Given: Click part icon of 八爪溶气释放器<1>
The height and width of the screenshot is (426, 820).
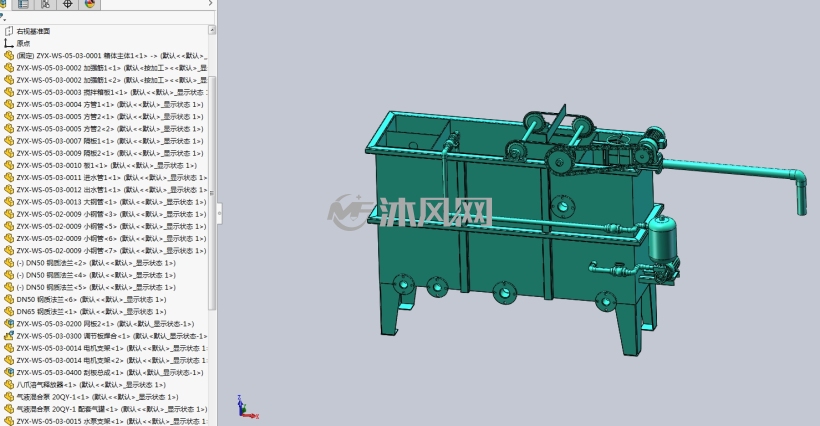Looking at the screenshot, I should (x=9, y=385).
